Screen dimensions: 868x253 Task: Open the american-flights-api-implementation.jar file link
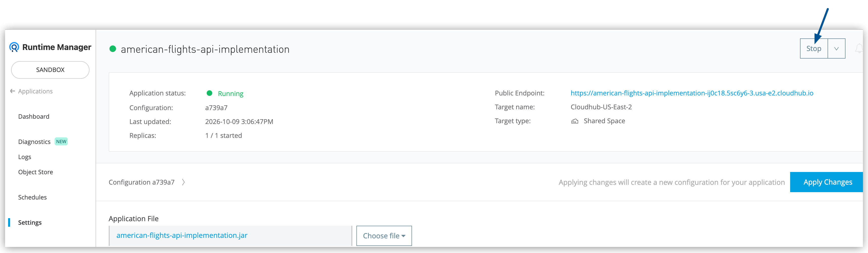click(x=182, y=235)
